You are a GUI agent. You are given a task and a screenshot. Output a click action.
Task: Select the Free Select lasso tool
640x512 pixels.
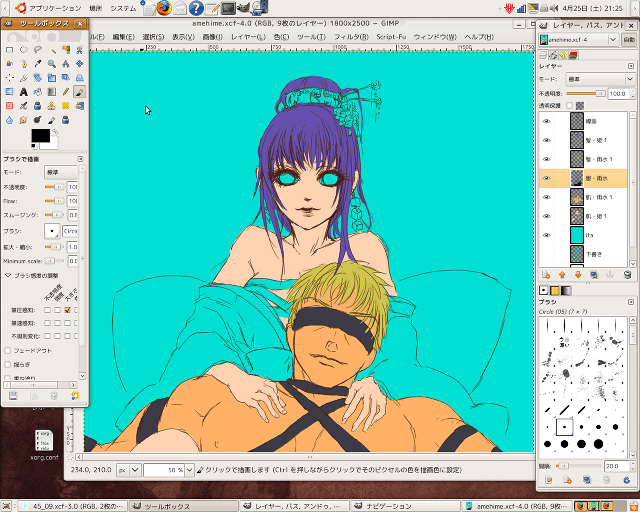click(38, 50)
